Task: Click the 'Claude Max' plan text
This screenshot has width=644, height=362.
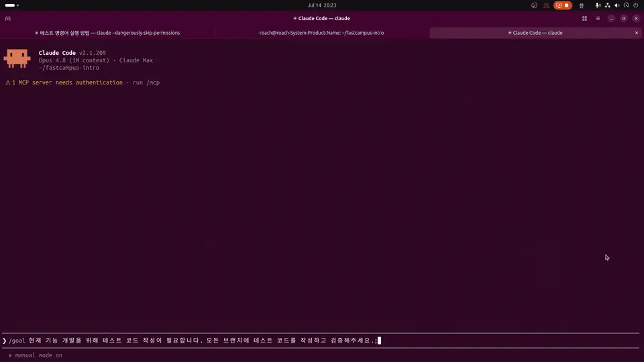Action: pyautogui.click(x=136, y=60)
